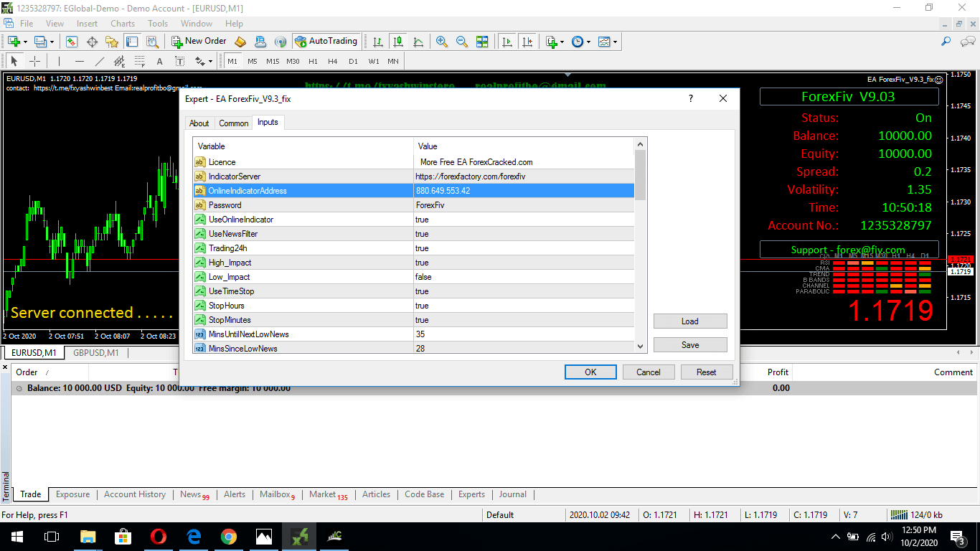Click the New Order toolbar button

[x=199, y=42]
